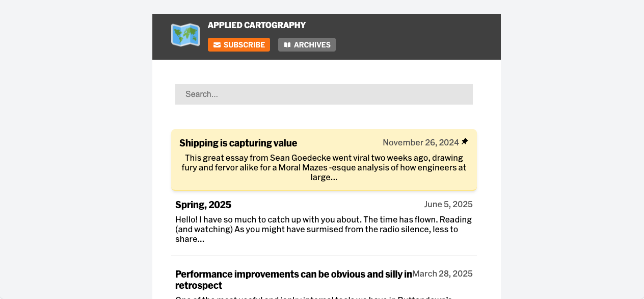The width and height of the screenshot is (644, 299).
Task: Select the November 26, 2024 date
Action: point(421,142)
